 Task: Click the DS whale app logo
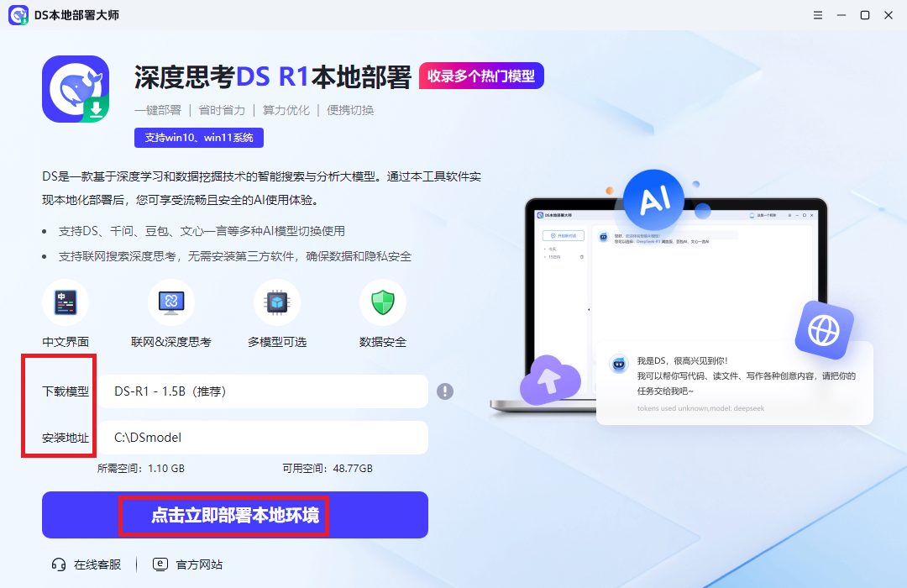76,89
